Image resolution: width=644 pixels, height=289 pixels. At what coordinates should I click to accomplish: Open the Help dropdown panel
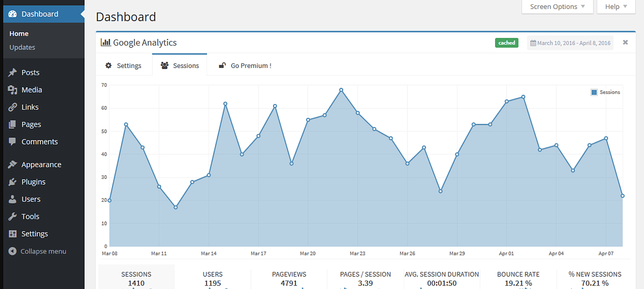tap(616, 6)
